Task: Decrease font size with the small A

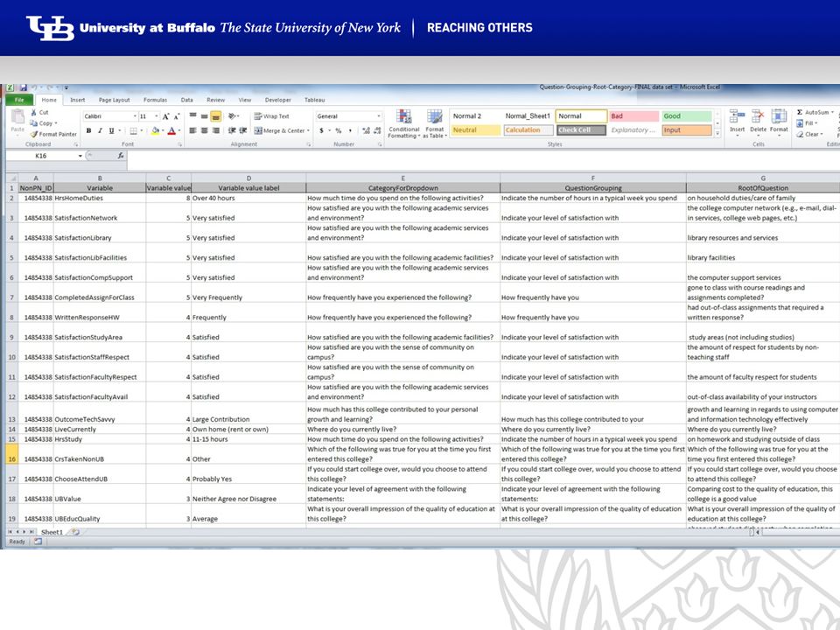Action: [x=176, y=116]
